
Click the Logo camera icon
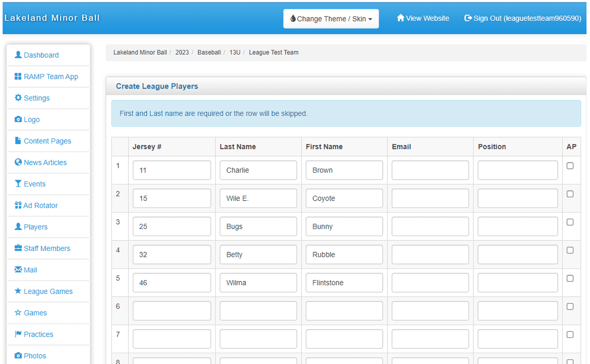click(18, 119)
